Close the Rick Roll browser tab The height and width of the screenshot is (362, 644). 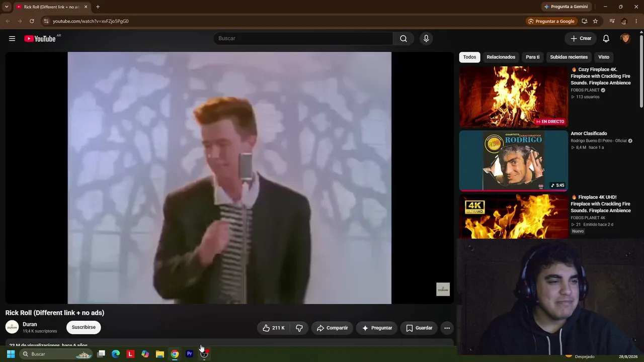click(x=86, y=7)
